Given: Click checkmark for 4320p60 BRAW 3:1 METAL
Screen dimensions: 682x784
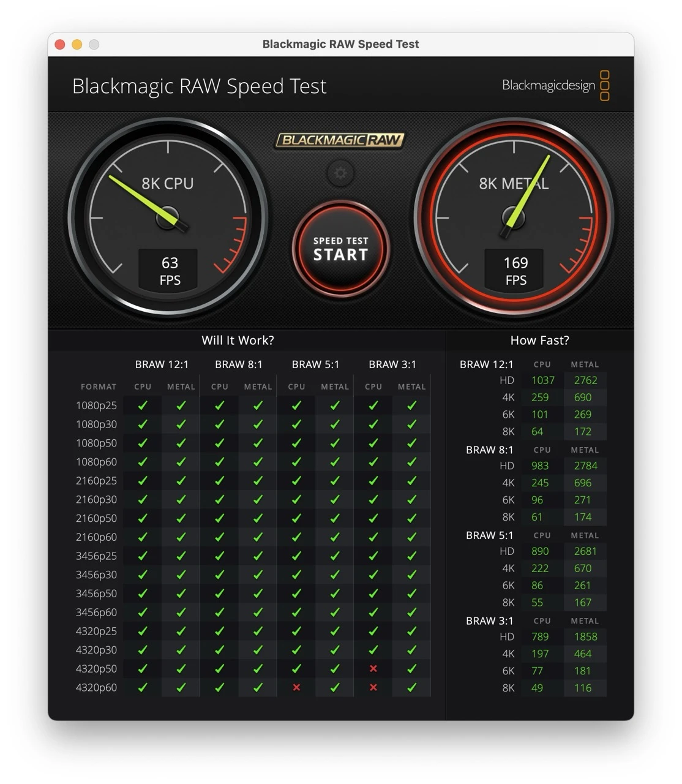Looking at the screenshot, I should click(412, 687).
